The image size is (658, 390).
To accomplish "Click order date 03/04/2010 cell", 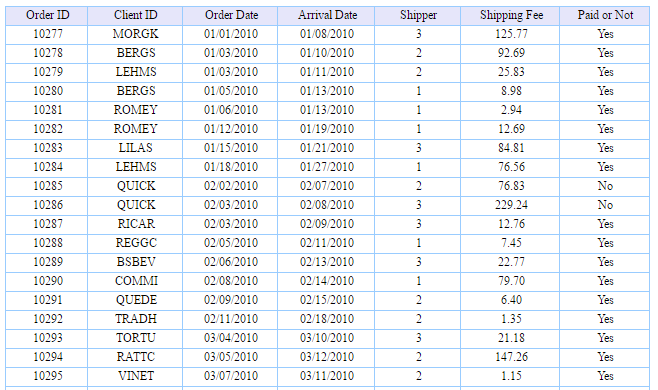I will click(230, 338).
